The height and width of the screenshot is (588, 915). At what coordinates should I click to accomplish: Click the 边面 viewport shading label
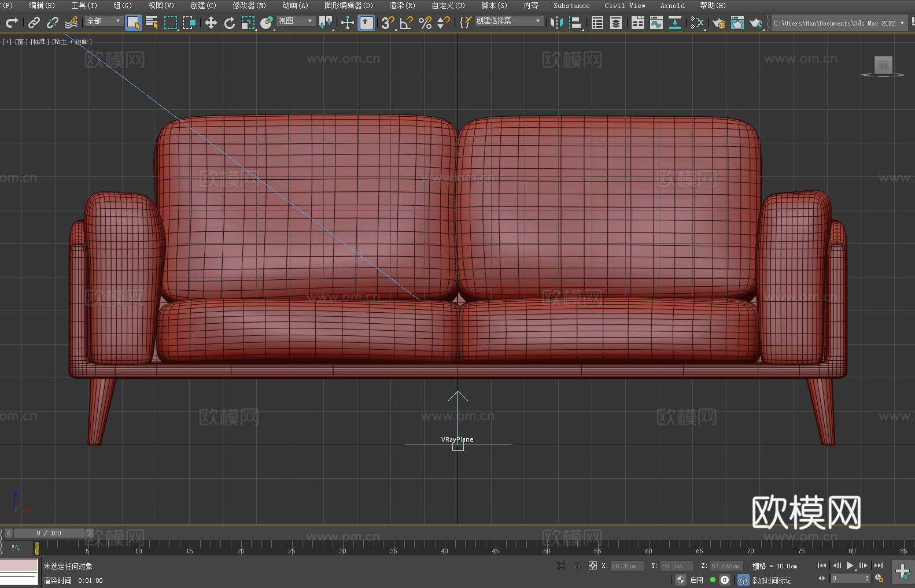[x=80, y=42]
